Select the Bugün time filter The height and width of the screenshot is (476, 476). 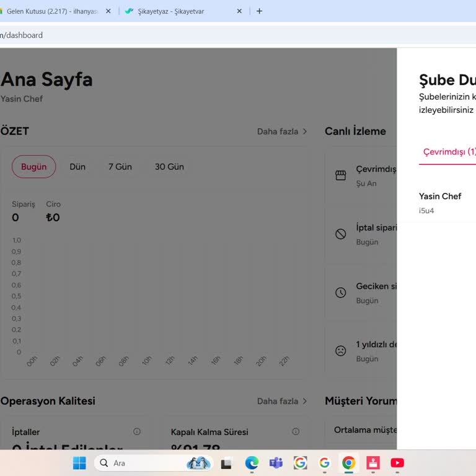coord(33,167)
